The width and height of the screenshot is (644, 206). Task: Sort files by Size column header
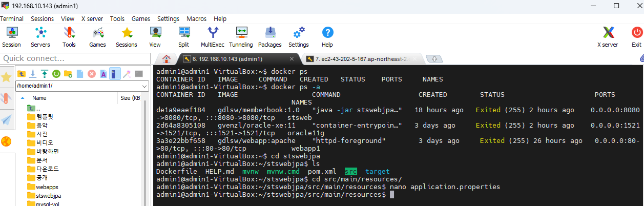tap(130, 97)
